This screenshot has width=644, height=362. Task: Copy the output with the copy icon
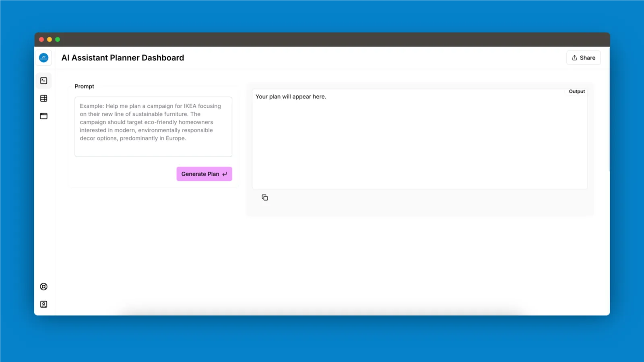(265, 197)
